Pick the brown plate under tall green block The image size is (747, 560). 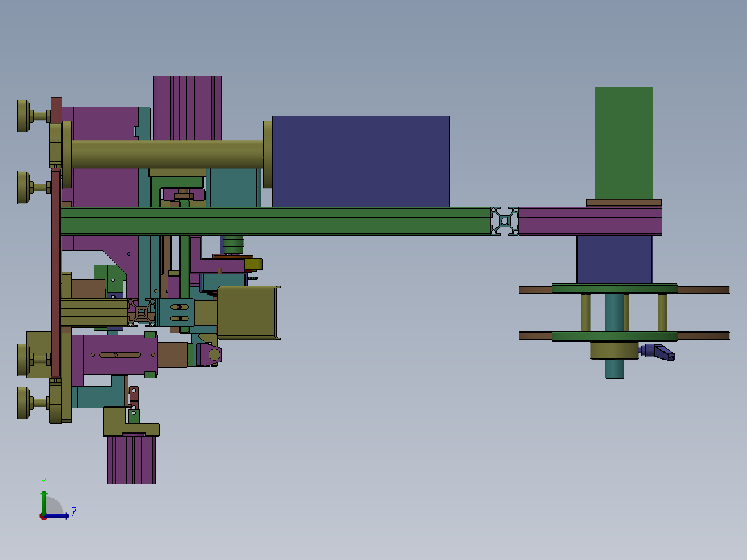(624, 203)
